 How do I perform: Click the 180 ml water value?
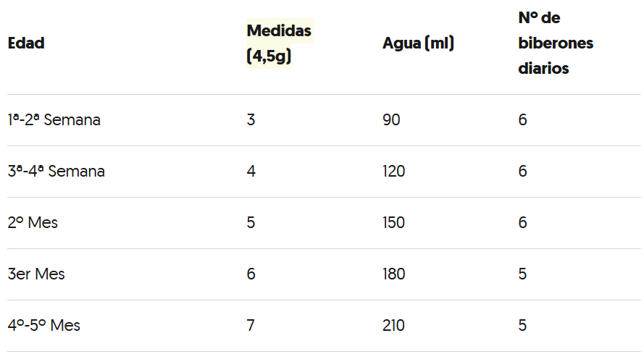pyautogui.click(x=394, y=274)
